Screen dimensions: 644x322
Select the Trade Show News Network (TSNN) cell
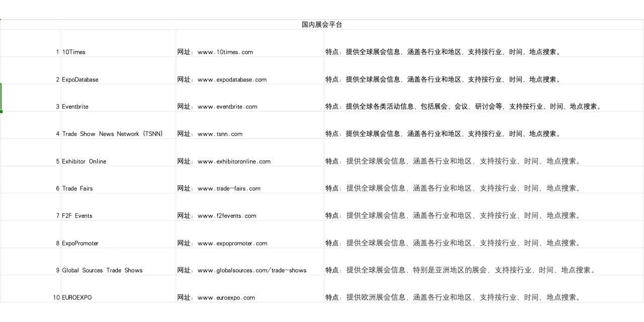tap(112, 134)
